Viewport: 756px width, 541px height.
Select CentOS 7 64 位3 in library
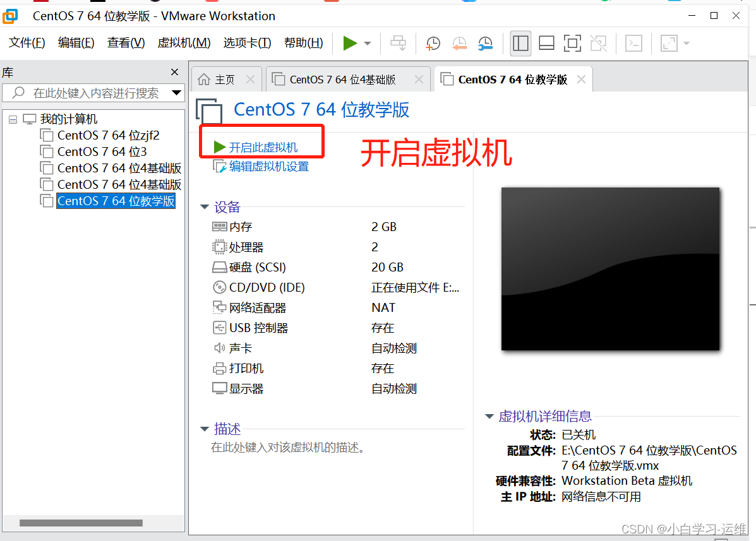[x=102, y=152]
